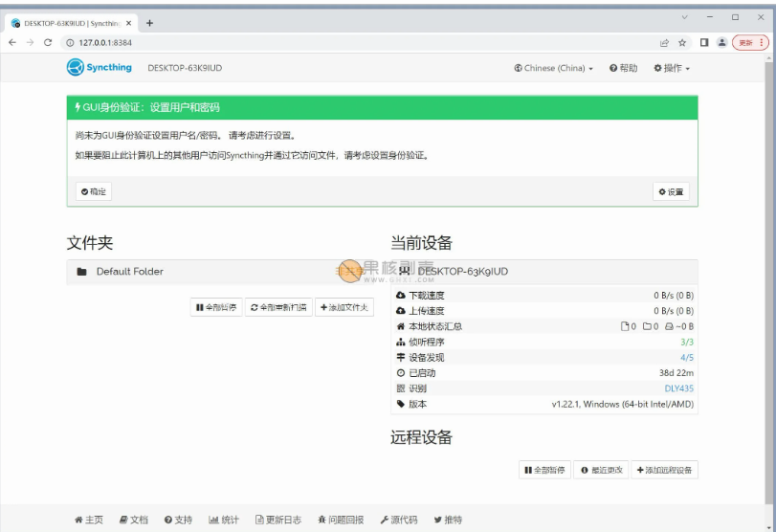Click the 添加文件夹 add folder button
Image resolution: width=776 pixels, height=532 pixels.
pyautogui.click(x=344, y=307)
